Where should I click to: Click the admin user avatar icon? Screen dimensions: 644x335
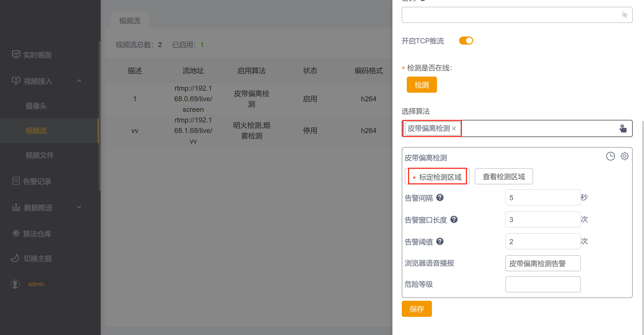click(x=15, y=284)
